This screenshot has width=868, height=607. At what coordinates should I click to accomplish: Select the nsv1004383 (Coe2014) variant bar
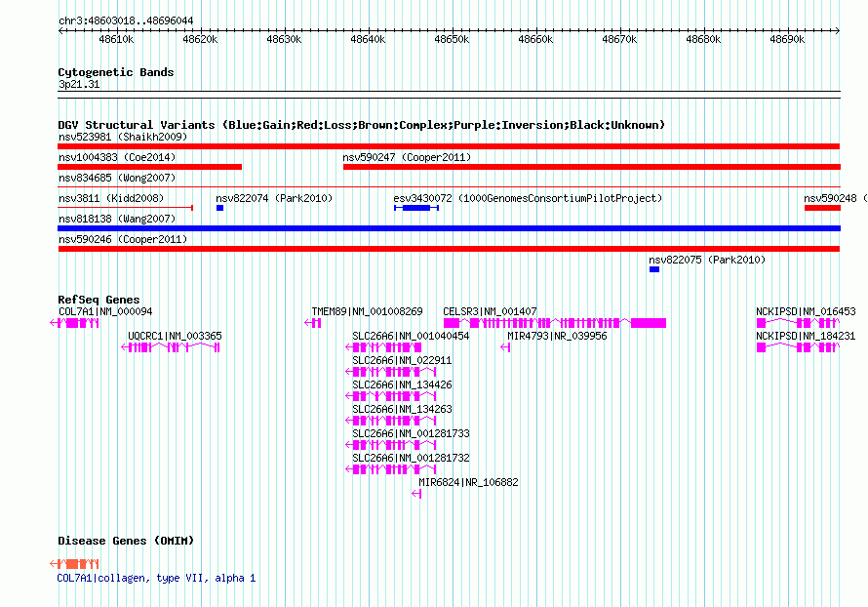pos(149,167)
